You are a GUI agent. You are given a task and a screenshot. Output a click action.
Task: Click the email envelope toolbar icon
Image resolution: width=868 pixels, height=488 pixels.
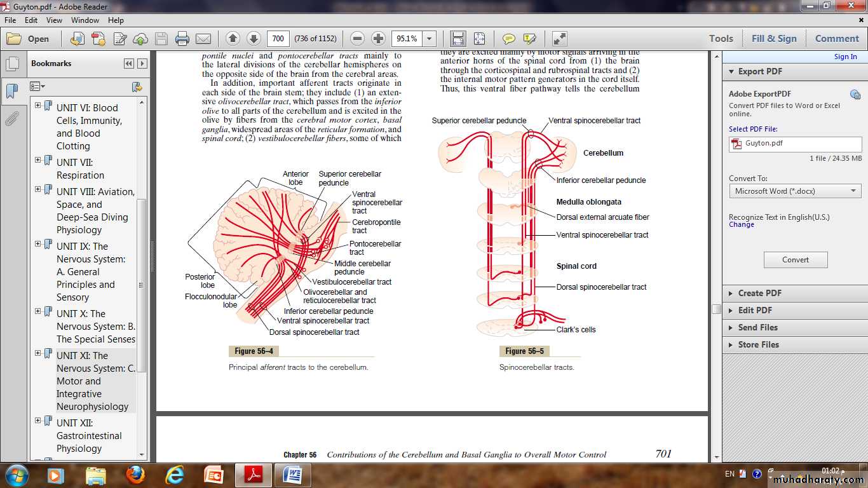click(203, 39)
